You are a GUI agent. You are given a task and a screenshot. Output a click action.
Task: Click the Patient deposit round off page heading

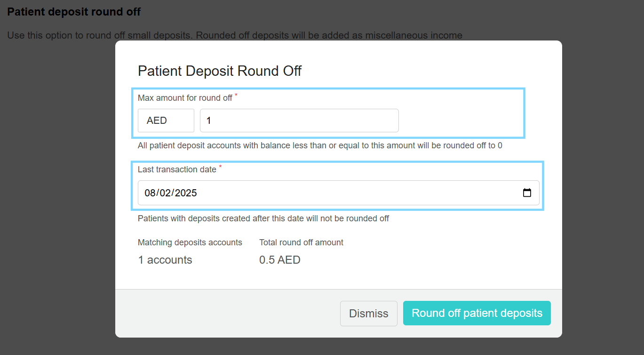(74, 12)
